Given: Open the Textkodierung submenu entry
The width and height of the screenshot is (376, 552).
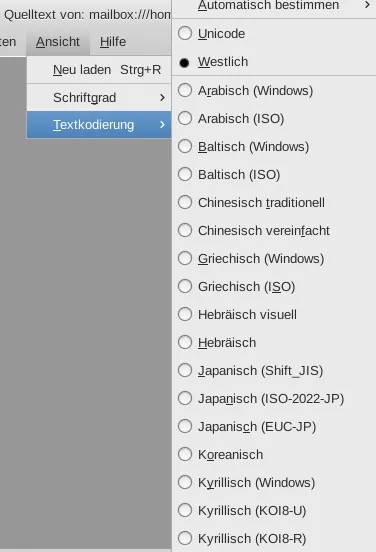Looking at the screenshot, I should tap(99, 125).
